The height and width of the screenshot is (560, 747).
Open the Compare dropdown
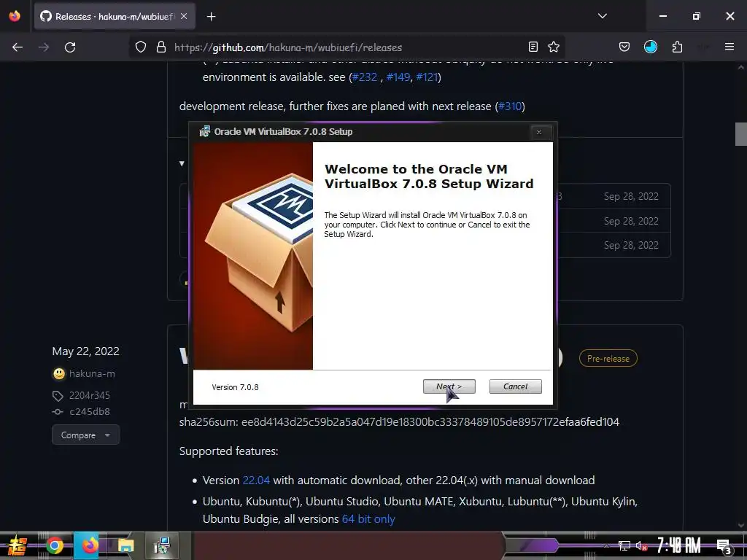click(x=86, y=435)
